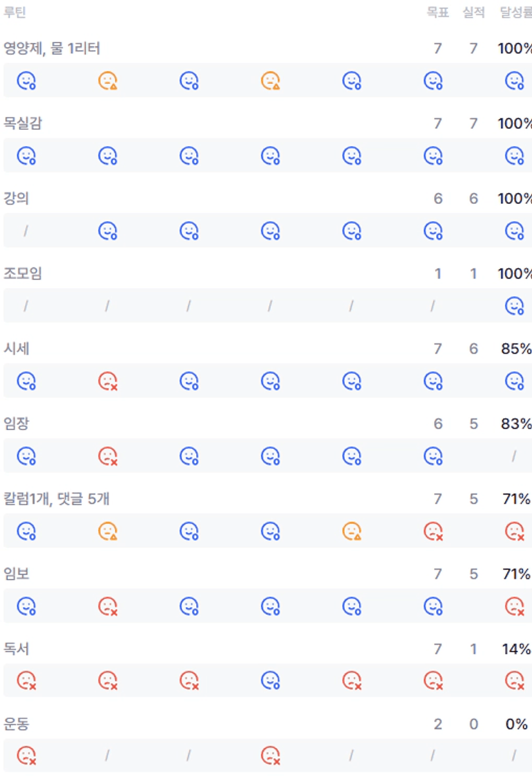
Task: Toggle the empty slash cell in 임장 row
Action: pyautogui.click(x=514, y=457)
